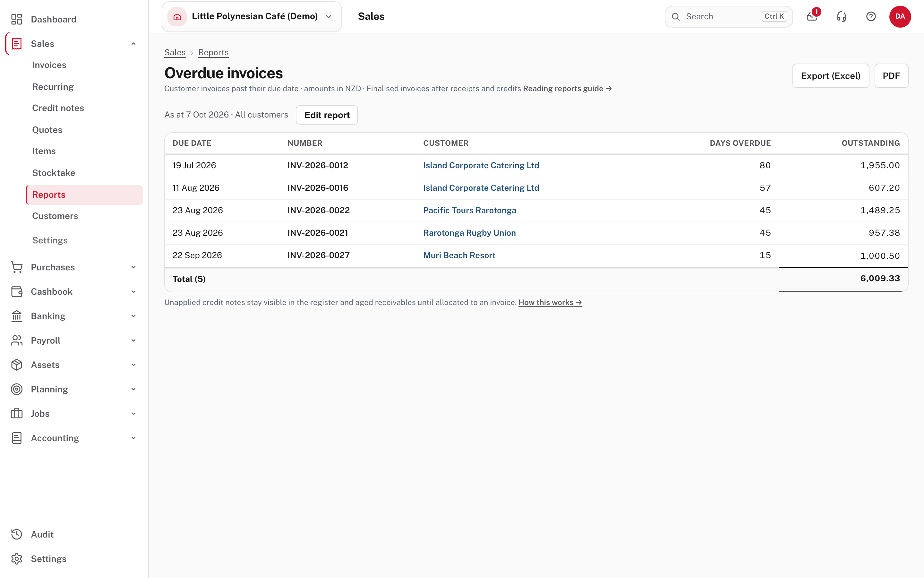
Task: Open the DA user avatar menu
Action: point(900,16)
